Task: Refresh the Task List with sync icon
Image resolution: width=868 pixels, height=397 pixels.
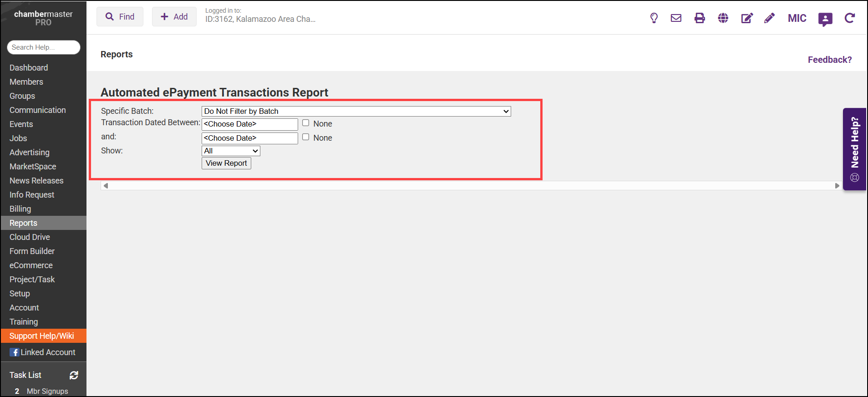Action: [x=74, y=375]
